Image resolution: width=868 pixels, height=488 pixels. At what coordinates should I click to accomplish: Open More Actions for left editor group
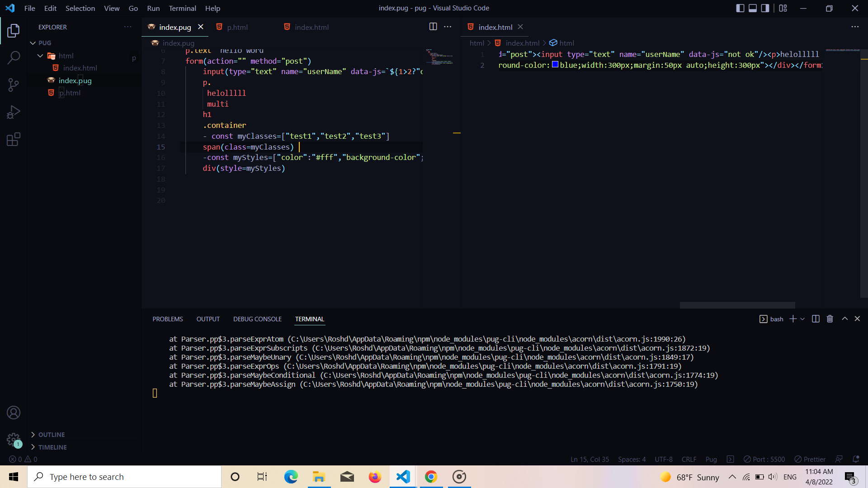click(x=448, y=27)
